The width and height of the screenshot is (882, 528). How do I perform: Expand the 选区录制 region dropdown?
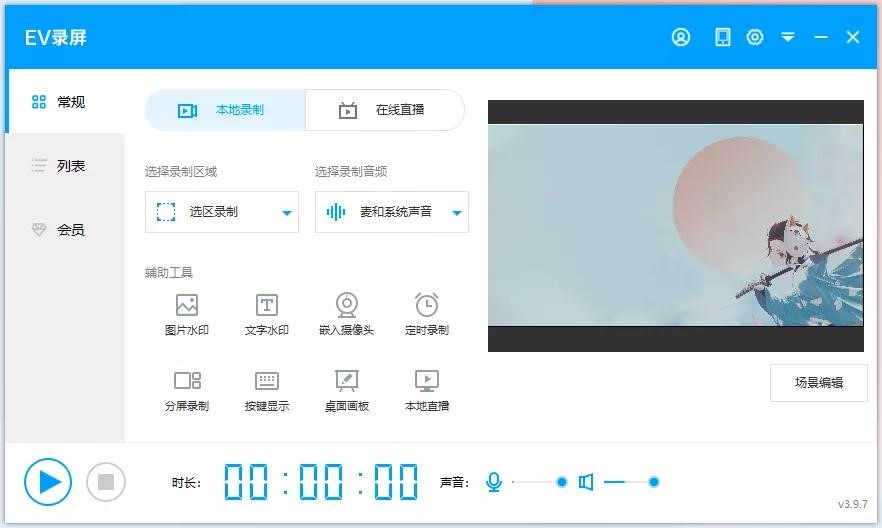click(222, 212)
